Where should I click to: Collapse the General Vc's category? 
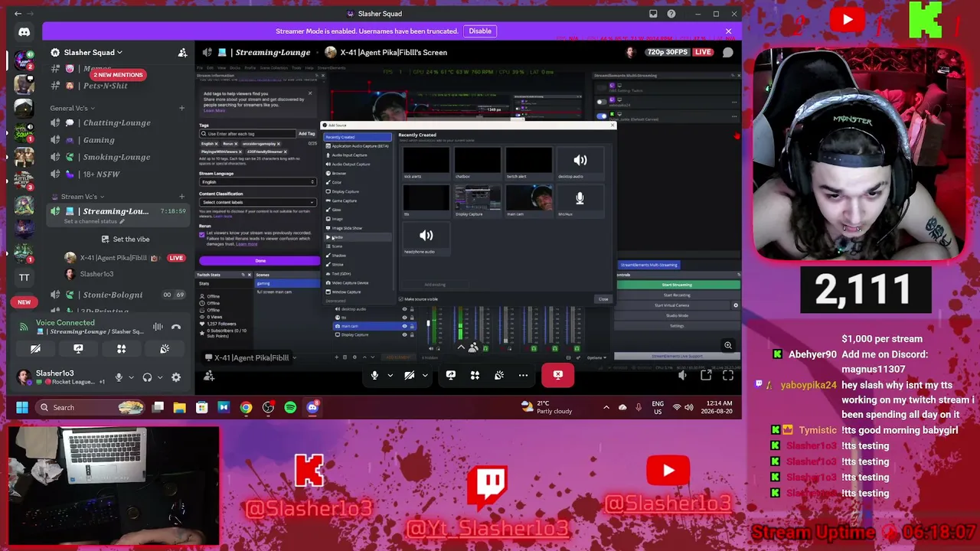pos(73,108)
